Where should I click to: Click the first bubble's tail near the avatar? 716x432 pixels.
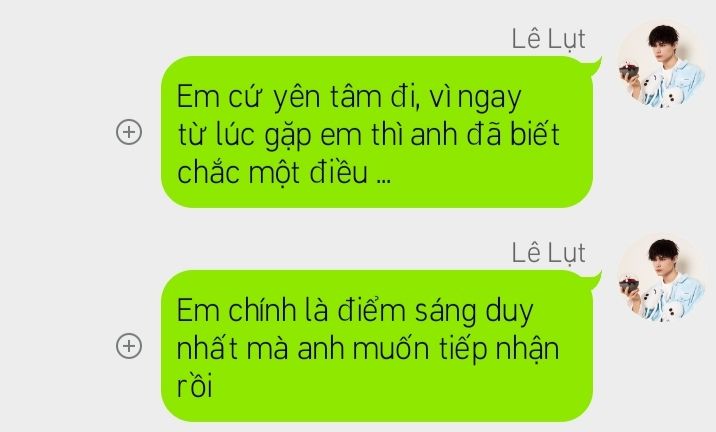pyautogui.click(x=596, y=67)
